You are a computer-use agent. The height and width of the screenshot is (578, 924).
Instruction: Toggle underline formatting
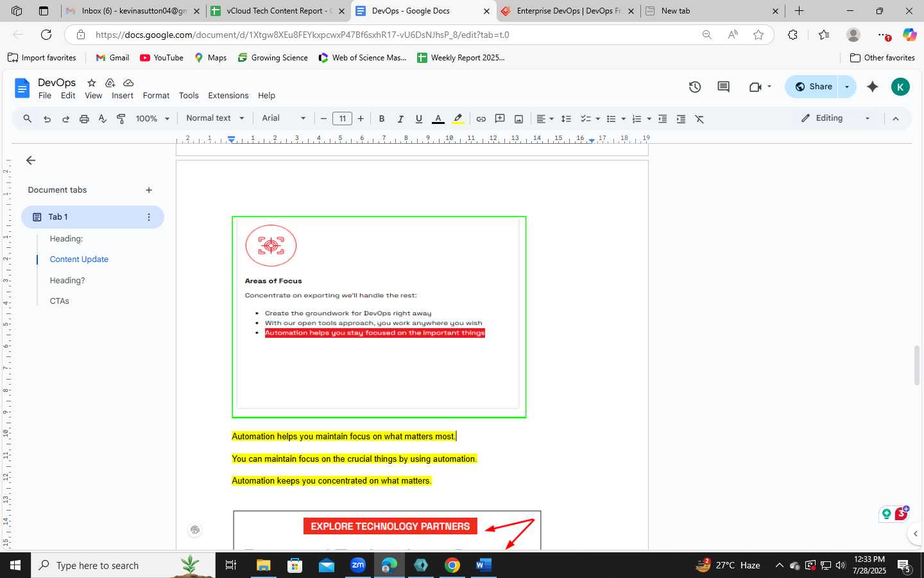419,119
